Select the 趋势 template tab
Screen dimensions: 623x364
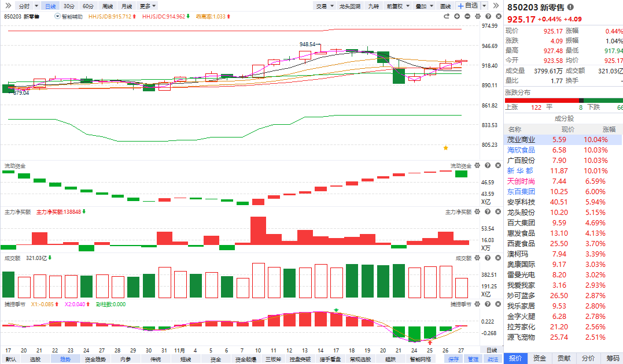[x=65, y=359]
